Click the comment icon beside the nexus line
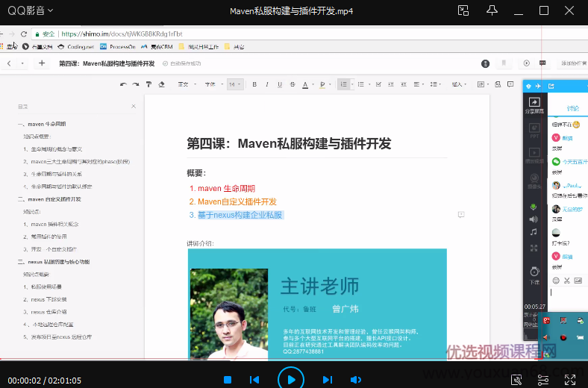588x388 pixels. coord(461,215)
